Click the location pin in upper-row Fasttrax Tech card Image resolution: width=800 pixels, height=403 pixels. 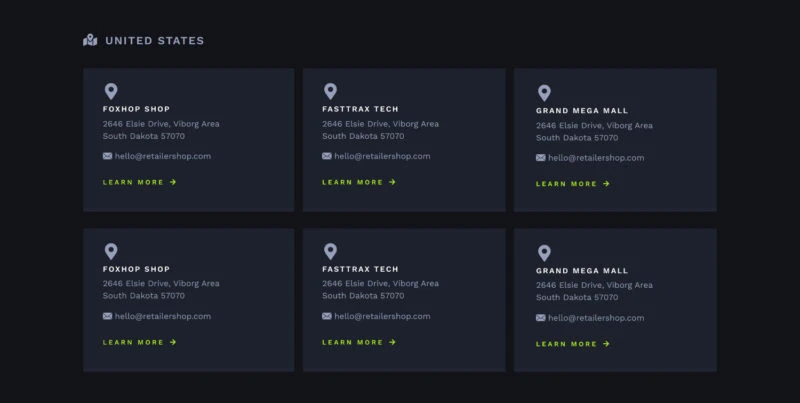point(331,92)
